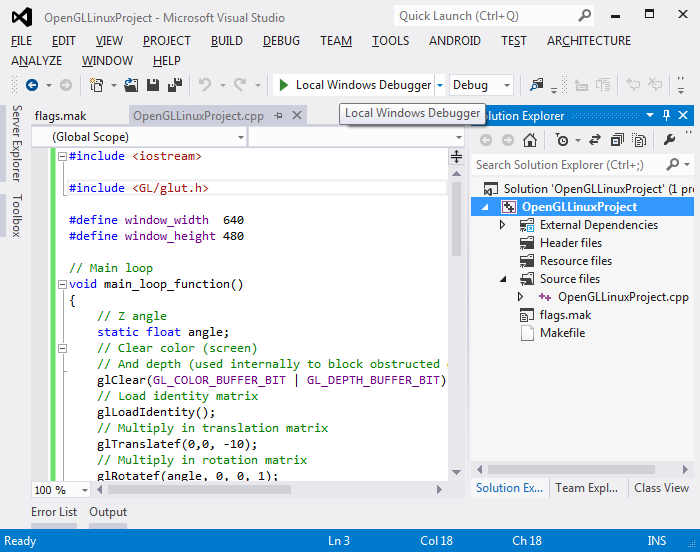Click the Solution Explorer horizontal scrollbar thumb
700x552 pixels.
click(571, 469)
